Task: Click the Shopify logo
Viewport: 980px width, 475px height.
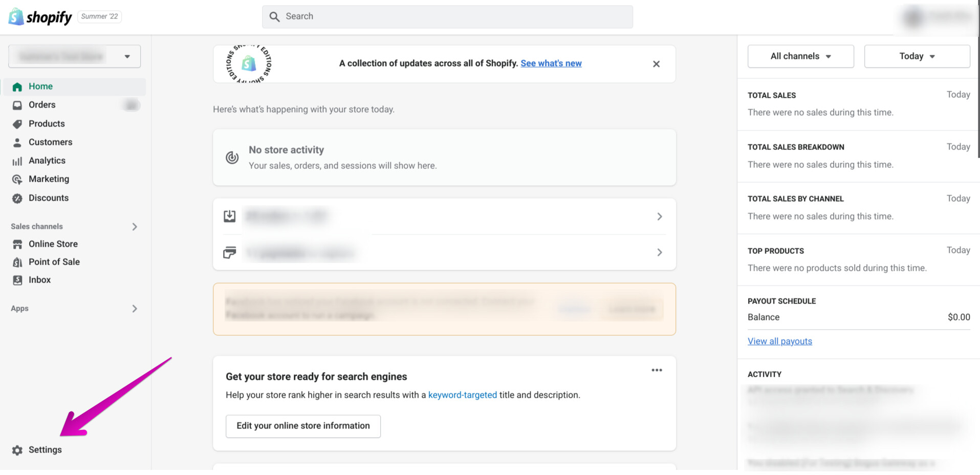Action: 40,17
